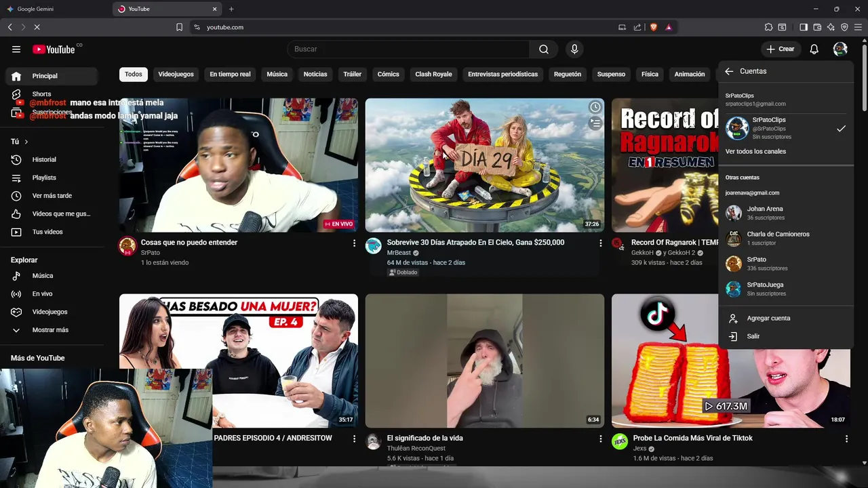Open options menu for MrBeast video
Viewport: 868px width, 488px height.
(600, 243)
